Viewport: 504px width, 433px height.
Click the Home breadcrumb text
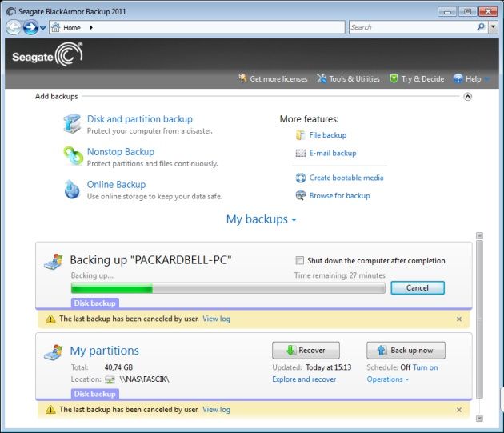coord(72,28)
